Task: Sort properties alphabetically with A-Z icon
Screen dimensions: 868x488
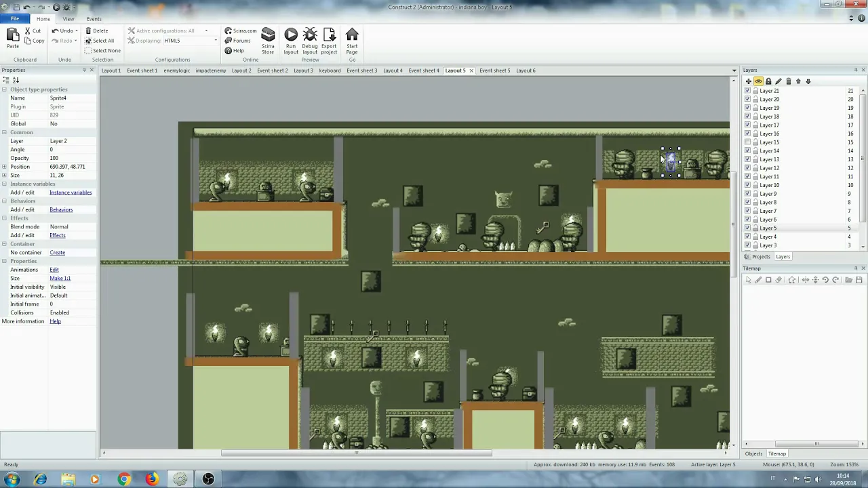Action: click(16, 81)
